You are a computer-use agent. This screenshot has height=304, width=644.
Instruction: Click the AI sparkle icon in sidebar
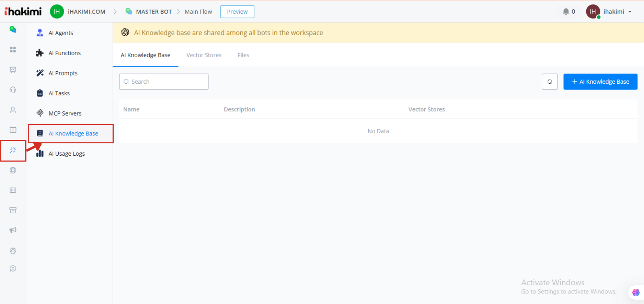pyautogui.click(x=13, y=150)
